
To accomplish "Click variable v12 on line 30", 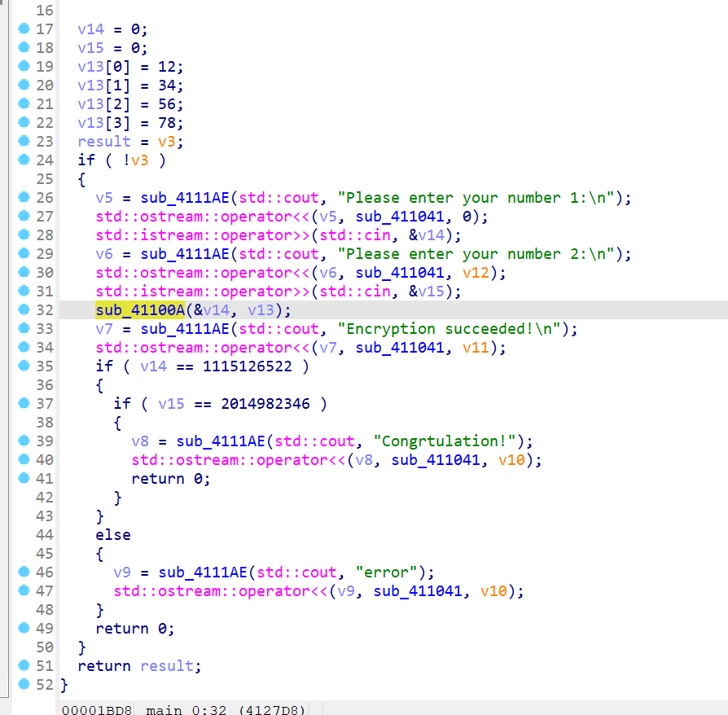I will (476, 273).
